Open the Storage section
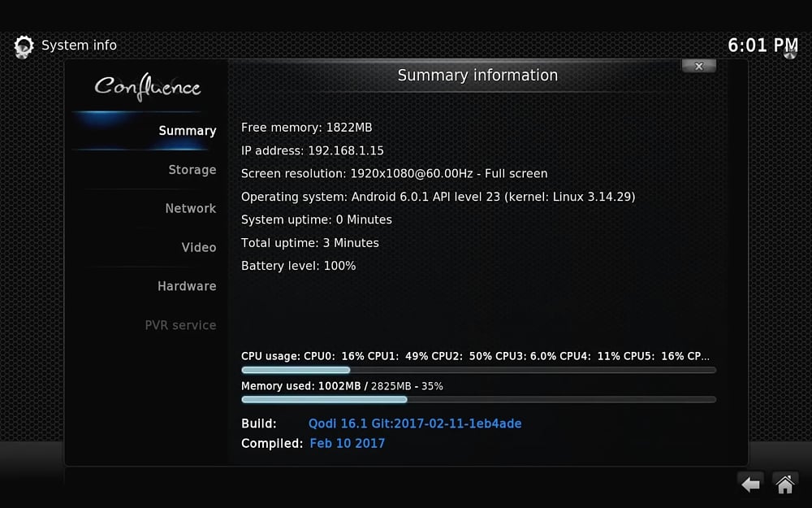812x508 pixels. (192, 170)
